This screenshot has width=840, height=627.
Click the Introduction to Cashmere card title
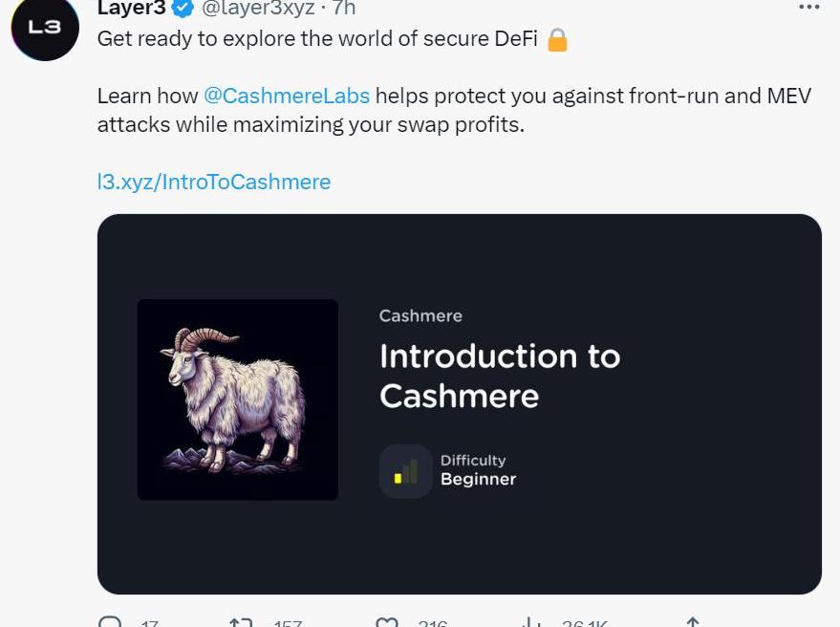pyautogui.click(x=499, y=376)
